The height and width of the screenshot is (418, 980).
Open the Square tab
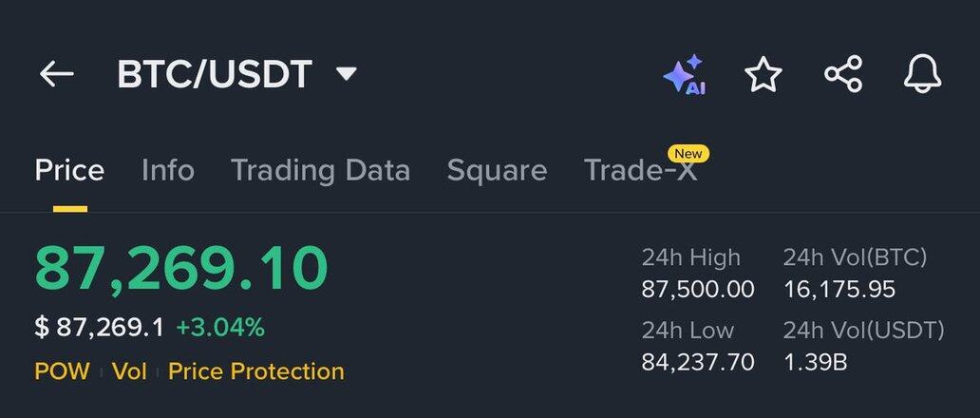point(497,170)
